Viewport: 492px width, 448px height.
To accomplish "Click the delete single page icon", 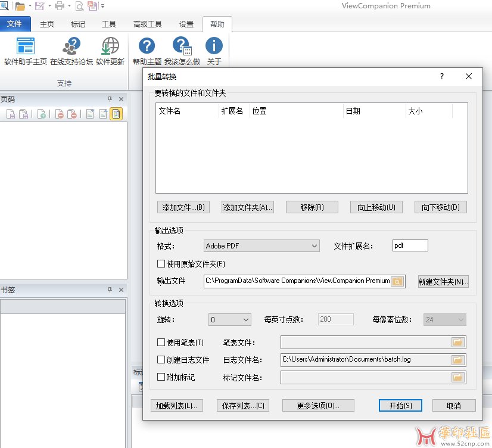I will 60,114.
